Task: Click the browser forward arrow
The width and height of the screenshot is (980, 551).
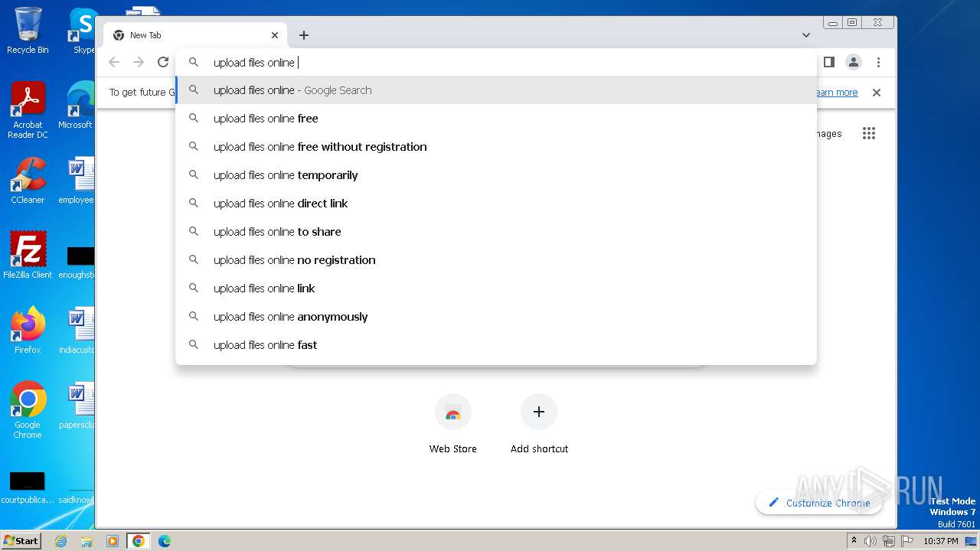Action: tap(139, 62)
